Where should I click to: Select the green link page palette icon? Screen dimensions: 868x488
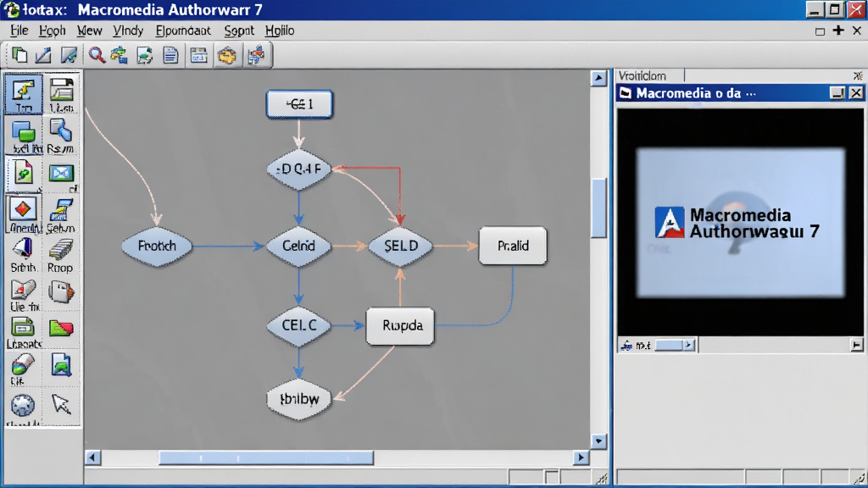point(23,173)
